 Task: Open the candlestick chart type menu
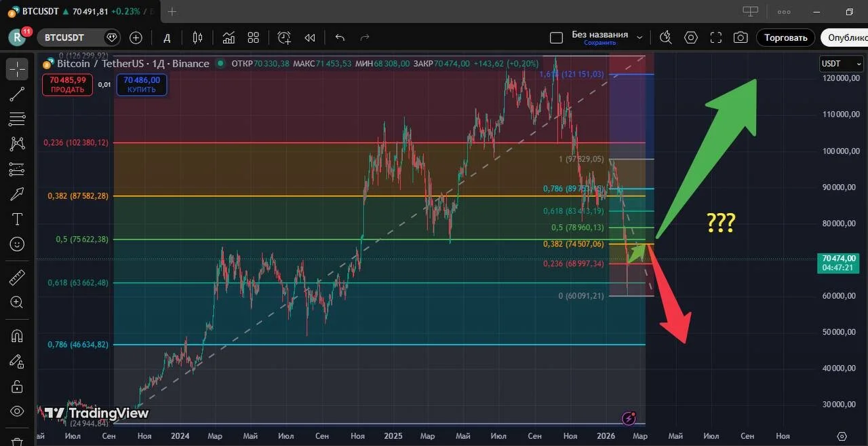click(198, 38)
